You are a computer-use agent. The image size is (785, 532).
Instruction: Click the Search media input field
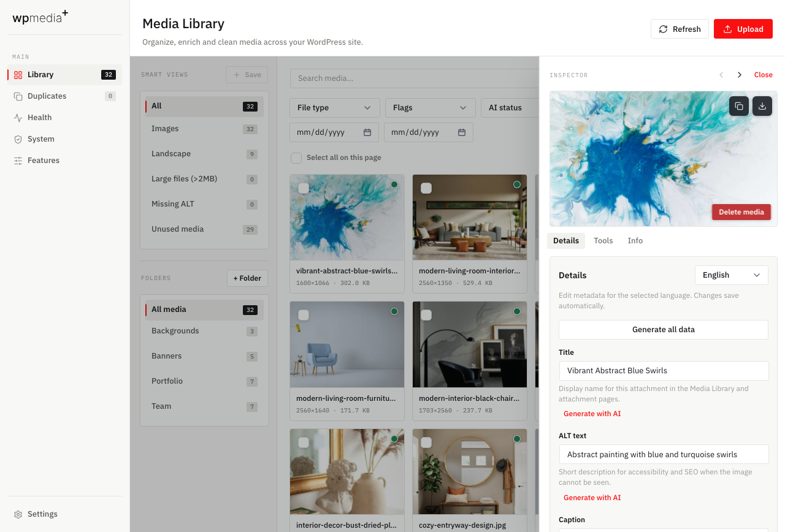point(415,78)
